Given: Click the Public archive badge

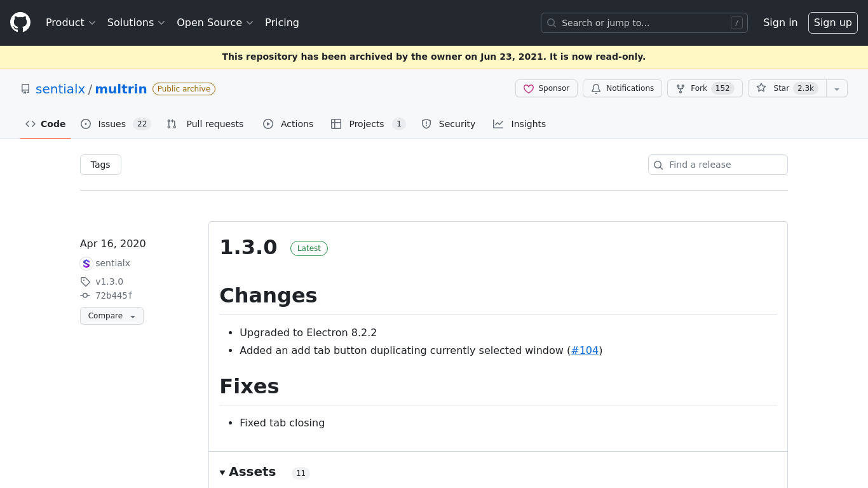Looking at the screenshot, I should tap(184, 89).
